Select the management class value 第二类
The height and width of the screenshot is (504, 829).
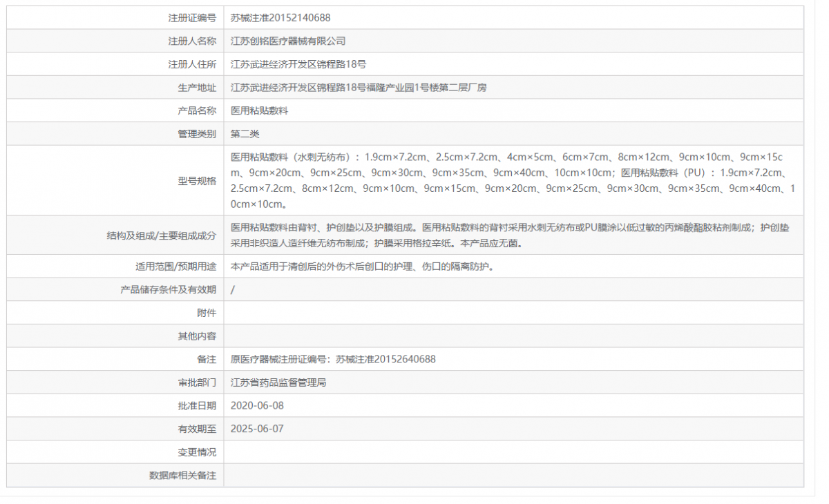[245, 134]
